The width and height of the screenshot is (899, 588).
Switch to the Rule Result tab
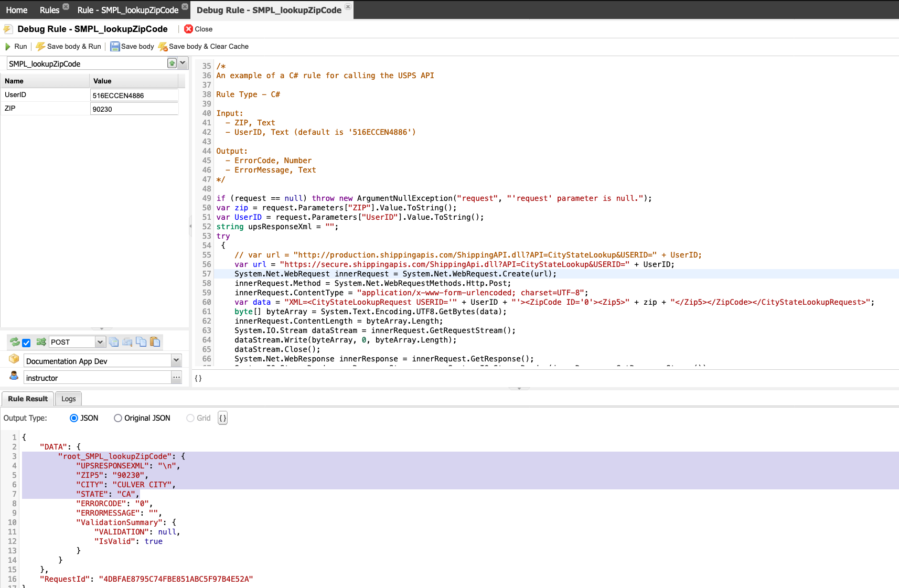[28, 399]
